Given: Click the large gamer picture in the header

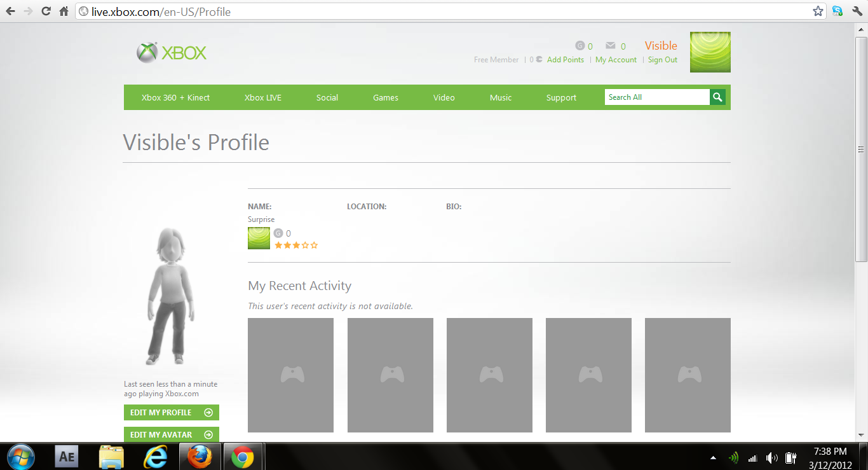Looking at the screenshot, I should tap(710, 52).
